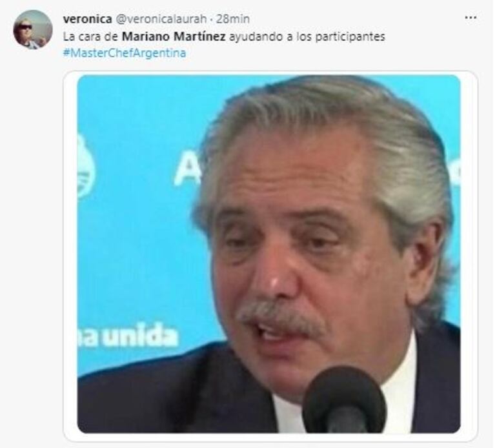
Task: Click the 28min timestamp
Action: pos(233,19)
